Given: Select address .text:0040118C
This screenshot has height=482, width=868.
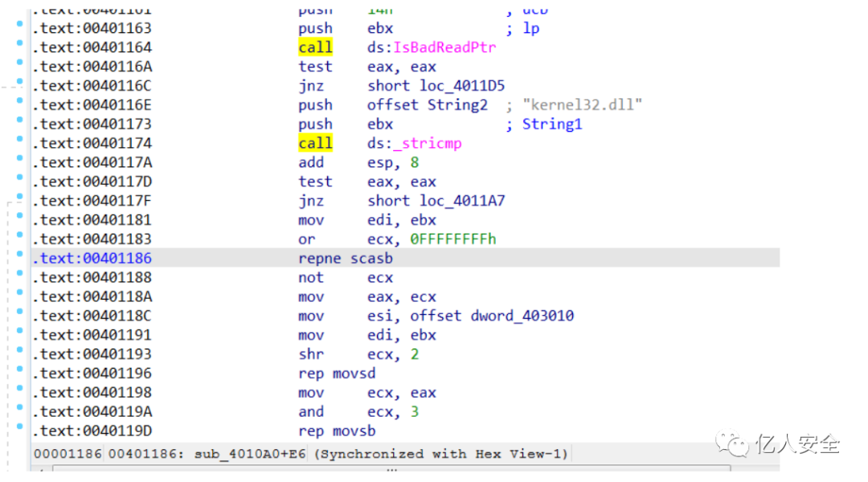Looking at the screenshot, I should 92,316.
